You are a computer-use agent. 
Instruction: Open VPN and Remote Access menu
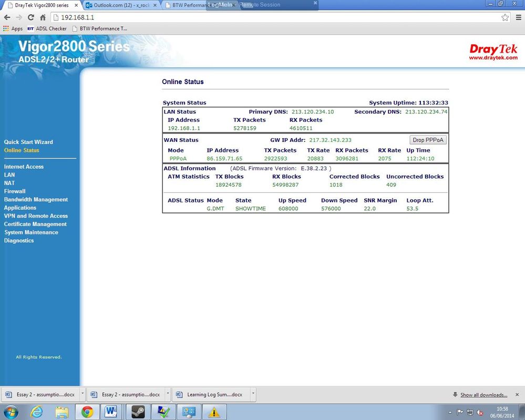click(x=36, y=216)
